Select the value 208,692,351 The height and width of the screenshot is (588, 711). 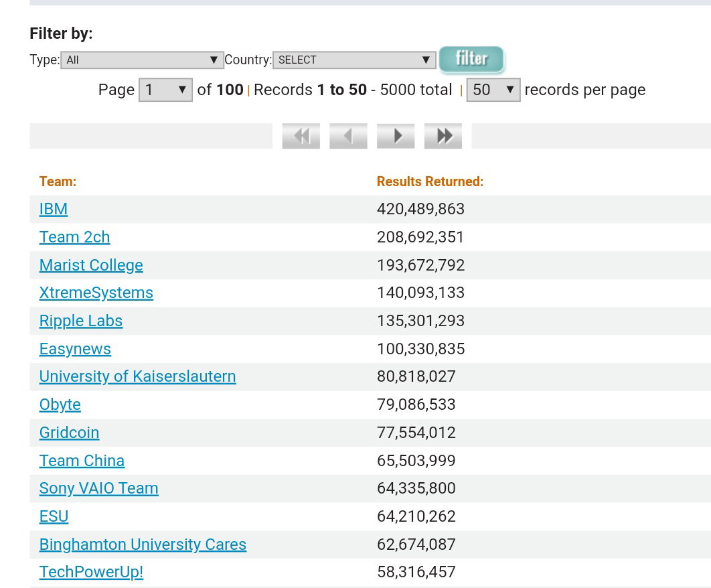[x=420, y=237]
